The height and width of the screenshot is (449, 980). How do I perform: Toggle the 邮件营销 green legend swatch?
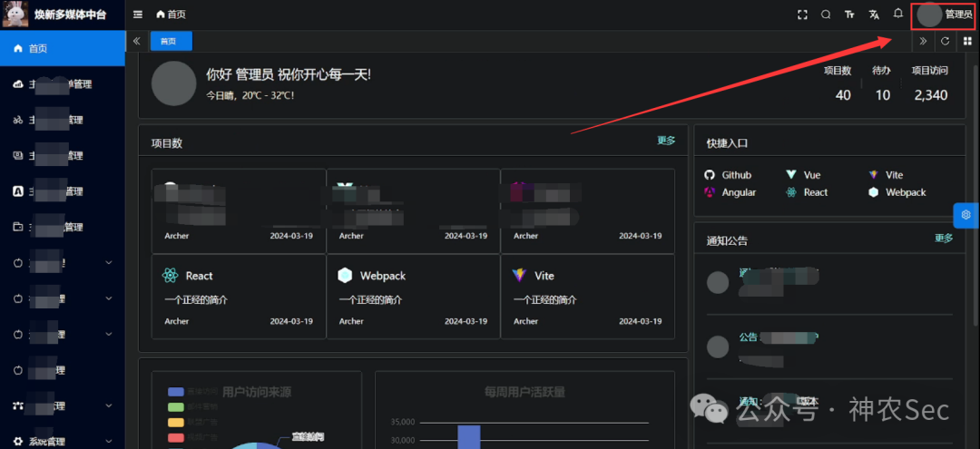click(176, 407)
